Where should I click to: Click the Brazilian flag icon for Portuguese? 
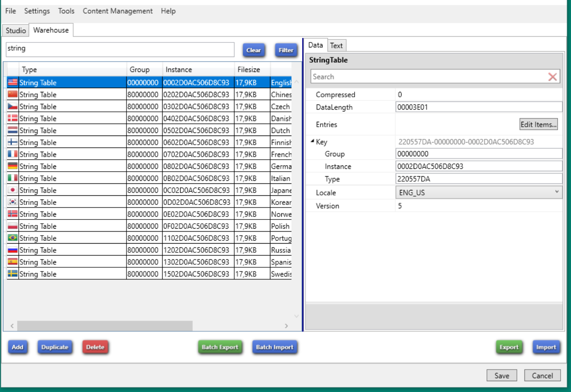coord(12,238)
